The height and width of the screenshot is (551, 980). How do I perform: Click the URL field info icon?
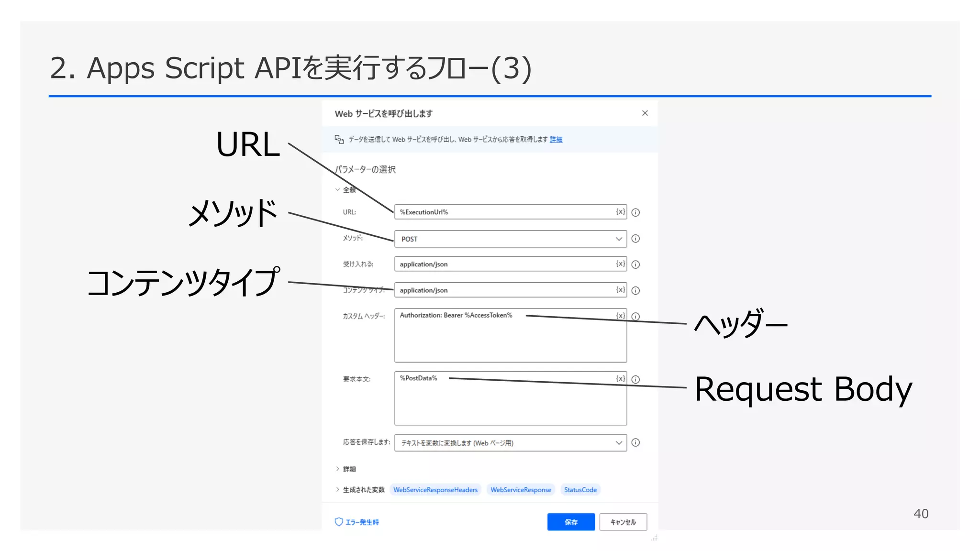[635, 212]
